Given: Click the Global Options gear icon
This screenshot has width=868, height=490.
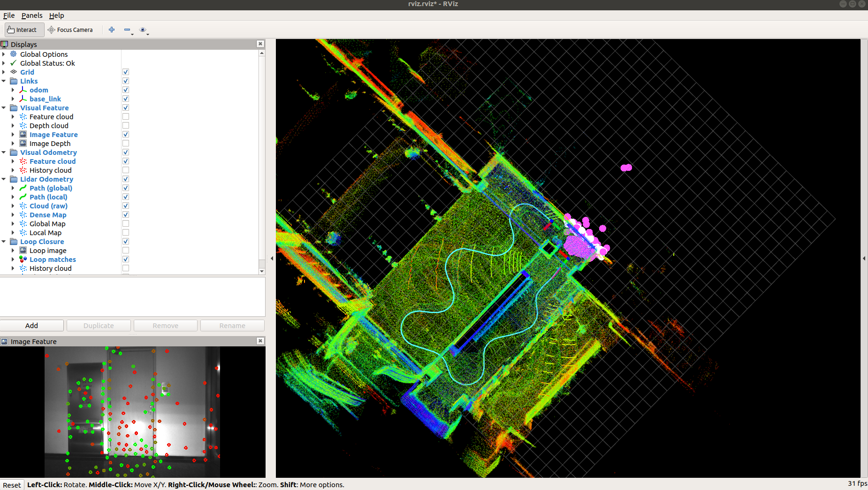Looking at the screenshot, I should [x=14, y=54].
